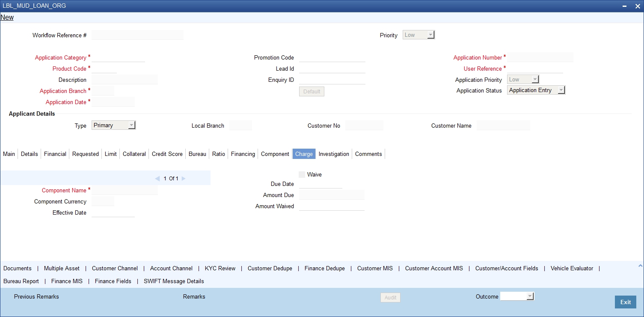Click the Exit button
The image size is (644, 317).
point(626,302)
